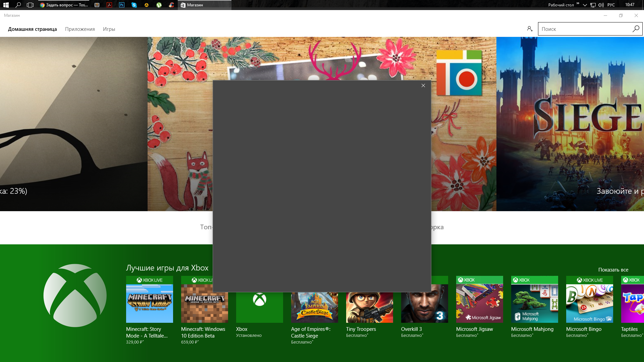
Task: Expand the Рабочий стол toolbar chevron
Action: [578, 4]
